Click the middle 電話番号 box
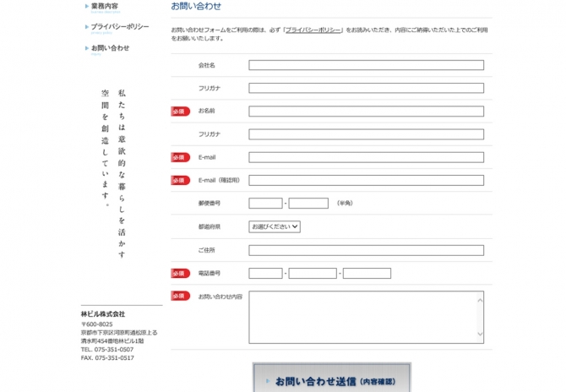 [x=313, y=273]
